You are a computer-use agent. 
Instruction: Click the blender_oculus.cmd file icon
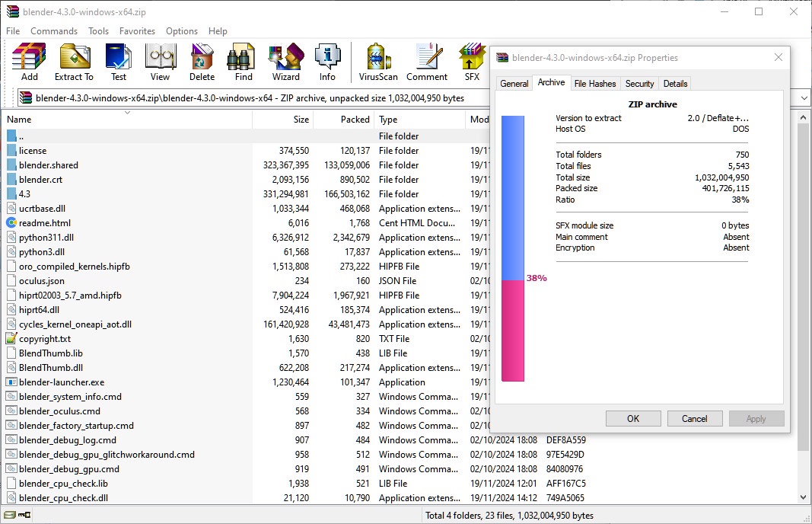pyautogui.click(x=11, y=411)
